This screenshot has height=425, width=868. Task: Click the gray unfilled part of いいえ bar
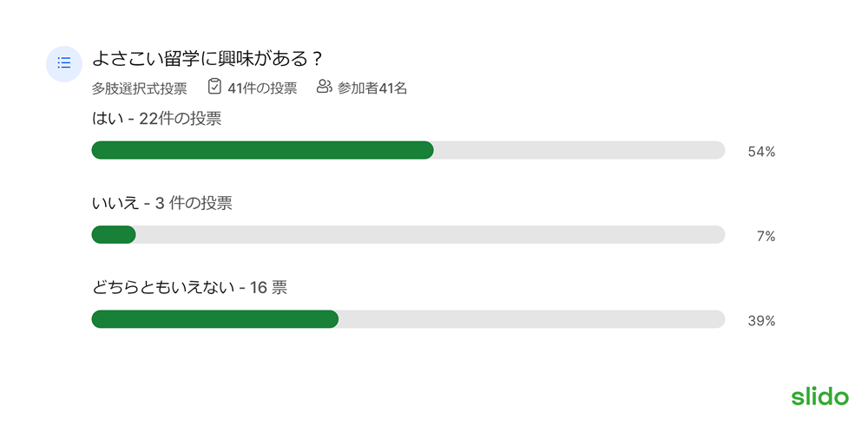point(431,235)
